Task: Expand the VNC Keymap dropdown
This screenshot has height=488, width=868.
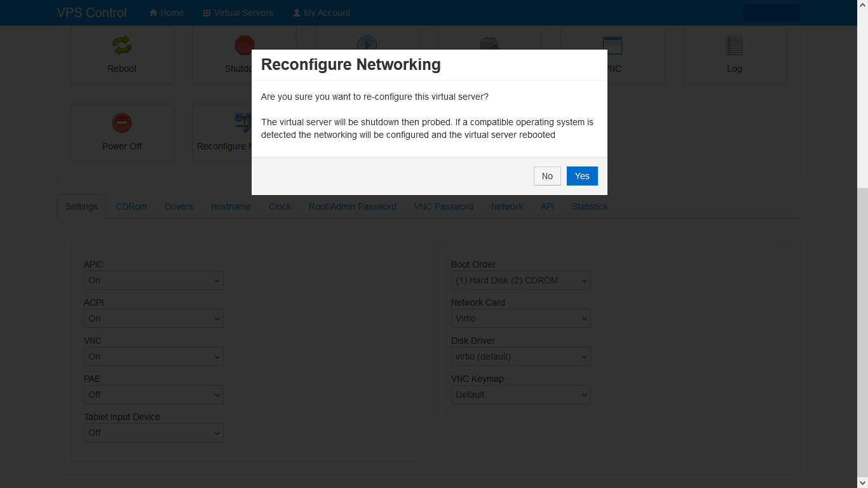Action: tap(521, 395)
